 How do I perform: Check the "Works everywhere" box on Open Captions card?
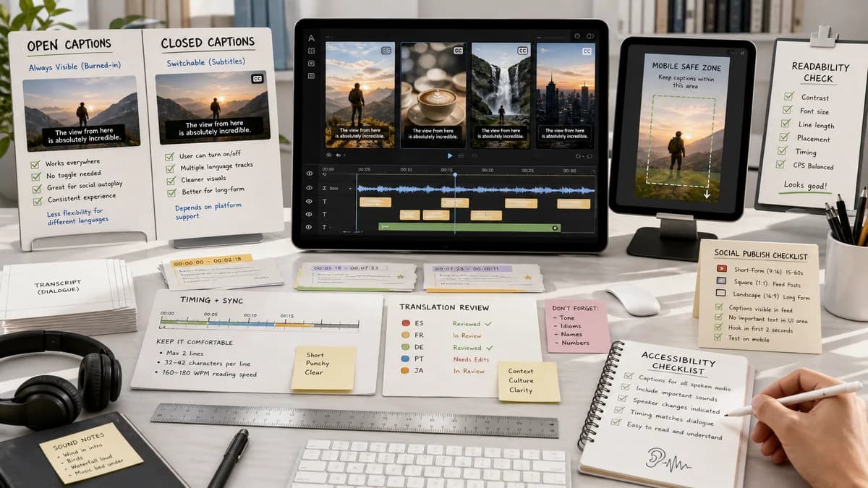coord(35,164)
